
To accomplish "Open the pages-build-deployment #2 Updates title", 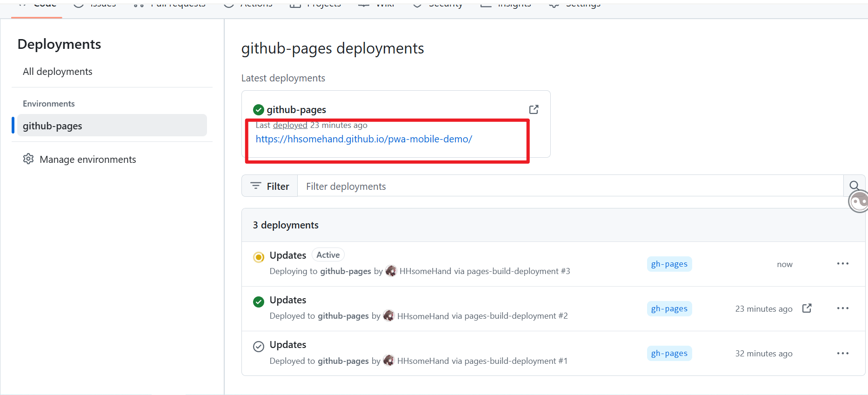I will (288, 300).
